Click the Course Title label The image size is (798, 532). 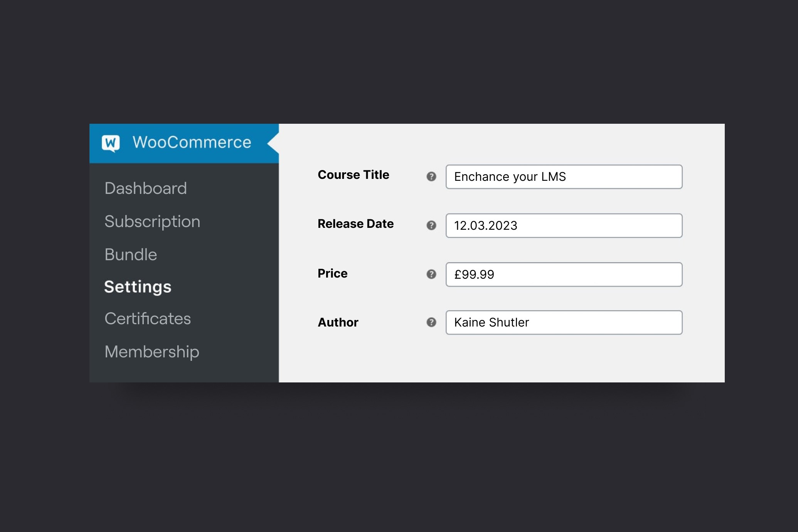point(353,175)
